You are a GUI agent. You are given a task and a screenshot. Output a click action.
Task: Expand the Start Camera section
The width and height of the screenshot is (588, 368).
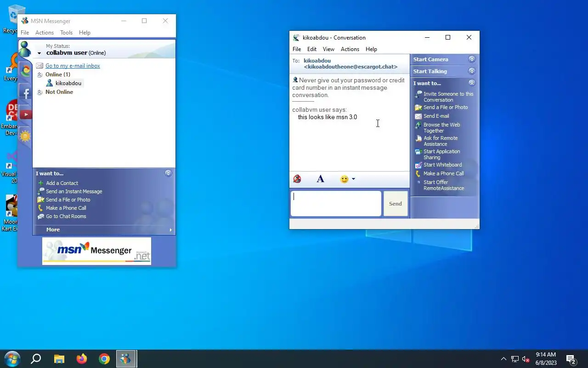tap(472, 59)
